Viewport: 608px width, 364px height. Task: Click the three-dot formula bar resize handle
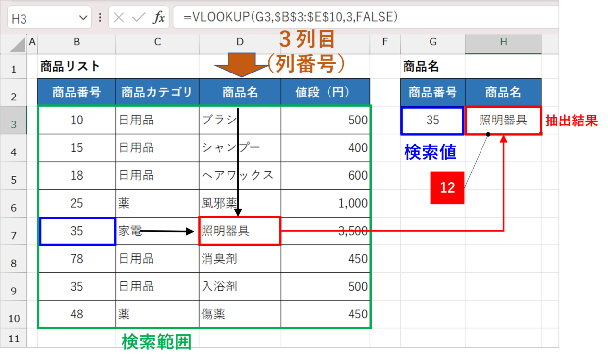pyautogui.click(x=100, y=18)
